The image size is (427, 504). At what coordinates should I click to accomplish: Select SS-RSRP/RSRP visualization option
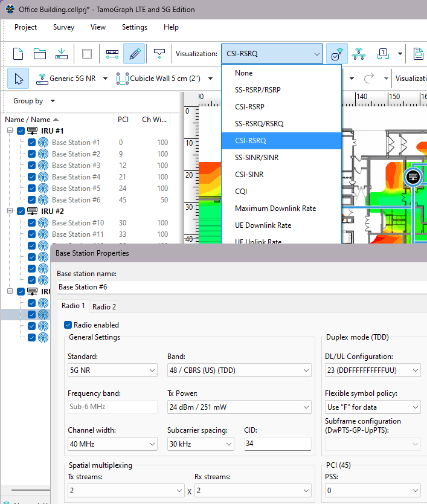pyautogui.click(x=281, y=90)
